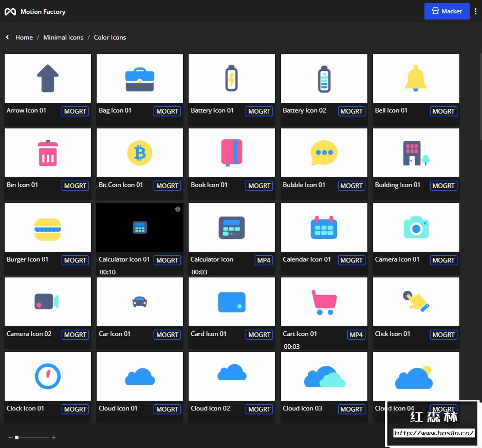Click the Motion Factory logo icon
The image size is (482, 448).
tap(10, 12)
